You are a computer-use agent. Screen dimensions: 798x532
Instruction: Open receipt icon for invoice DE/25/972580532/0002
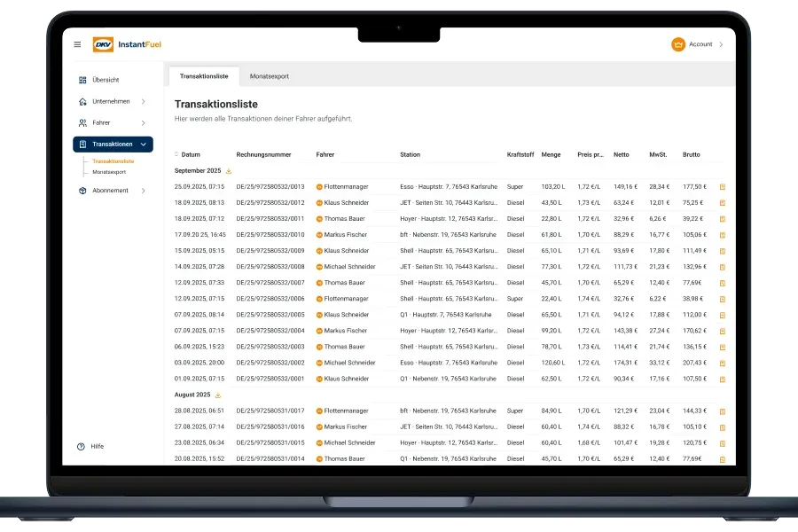pyautogui.click(x=722, y=363)
